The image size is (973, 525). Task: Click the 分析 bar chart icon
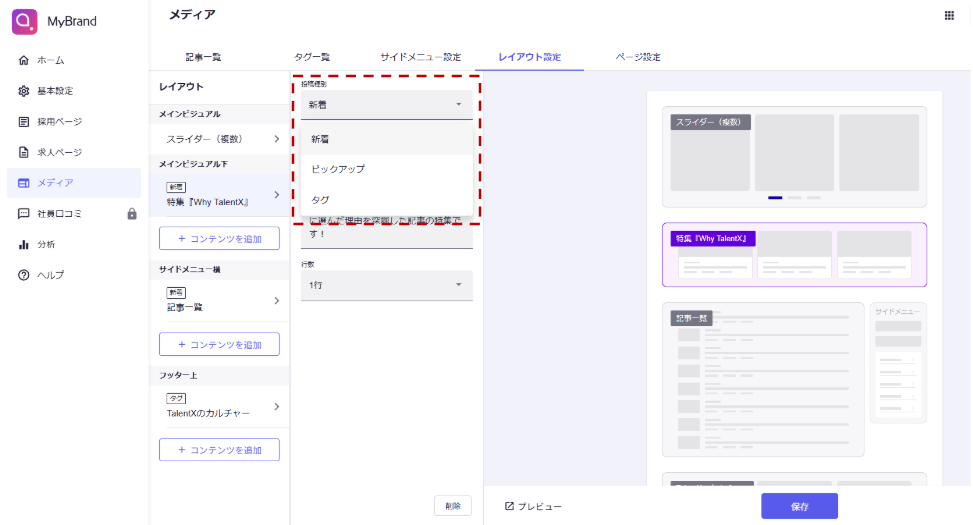coord(24,244)
